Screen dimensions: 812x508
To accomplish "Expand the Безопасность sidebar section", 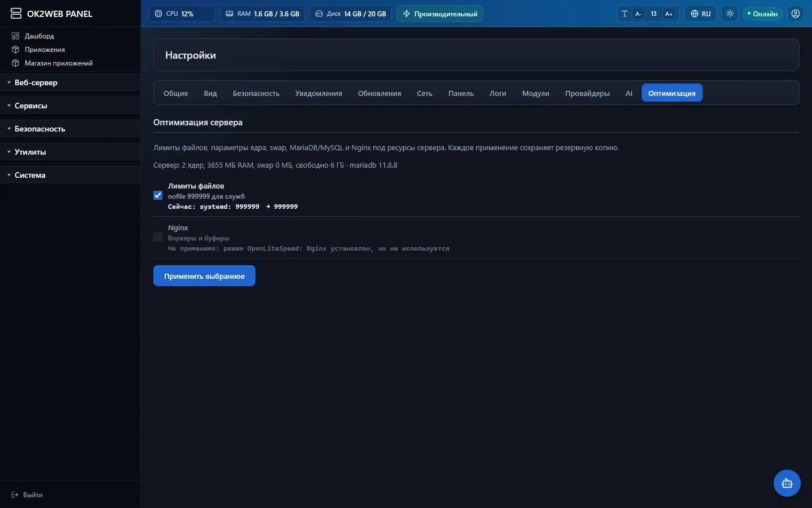I will pos(70,129).
